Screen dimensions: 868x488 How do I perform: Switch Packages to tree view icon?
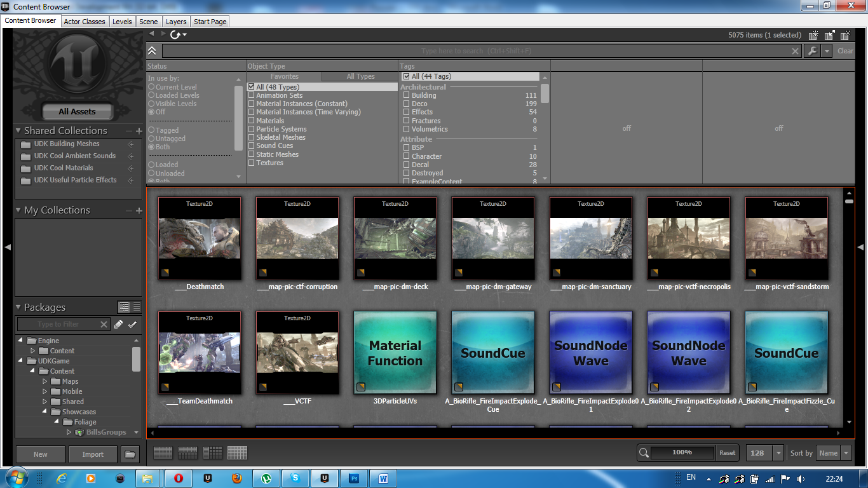coord(125,308)
